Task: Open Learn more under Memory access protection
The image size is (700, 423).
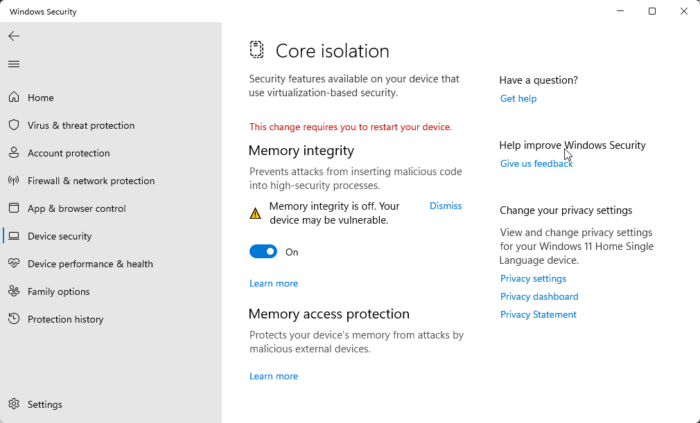Action: point(273,377)
